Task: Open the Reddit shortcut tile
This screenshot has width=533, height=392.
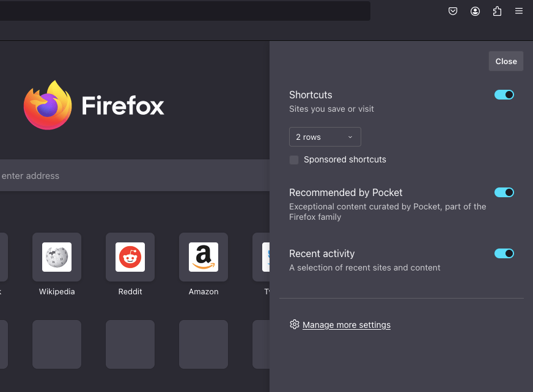Action: 130,257
